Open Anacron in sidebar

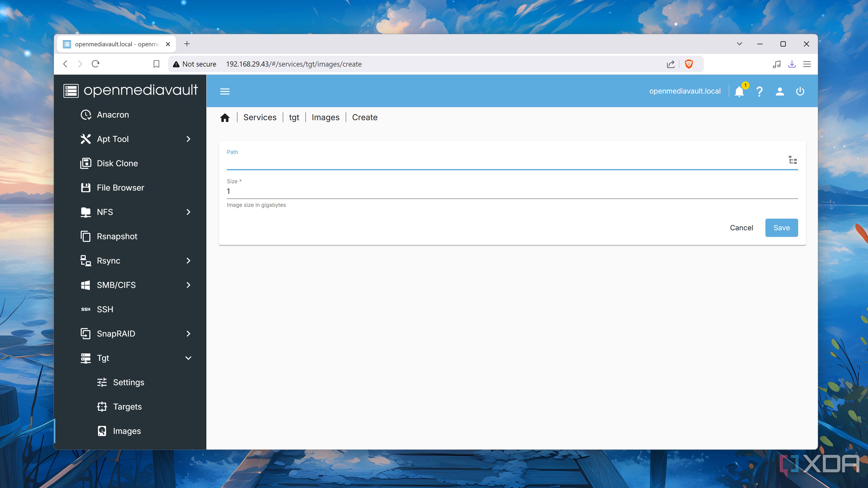[x=130, y=115]
